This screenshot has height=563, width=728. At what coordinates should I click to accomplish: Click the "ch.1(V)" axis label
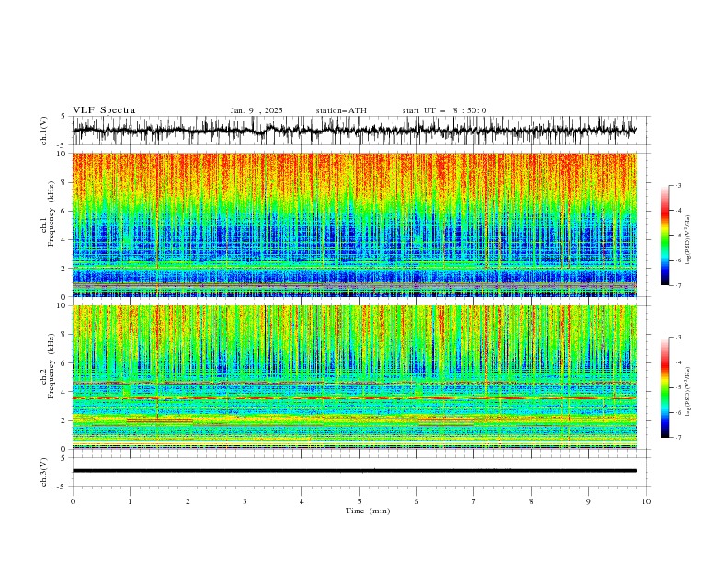point(44,131)
